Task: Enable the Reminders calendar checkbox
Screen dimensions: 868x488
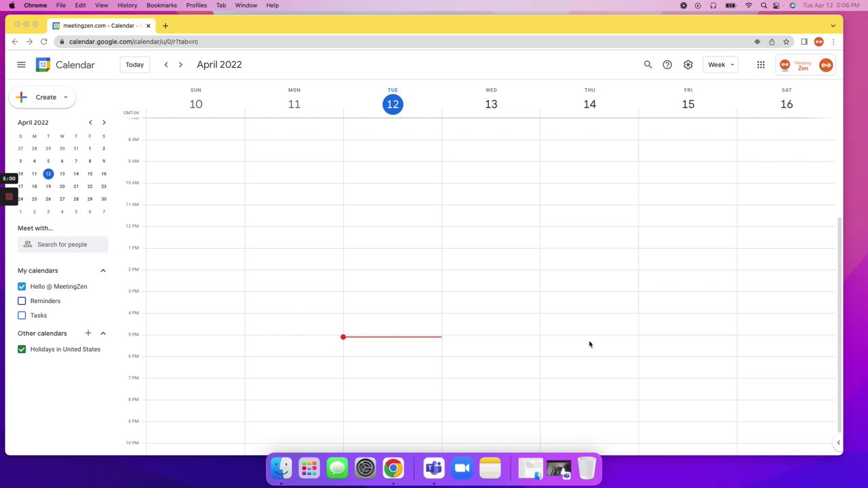Action: pyautogui.click(x=22, y=301)
